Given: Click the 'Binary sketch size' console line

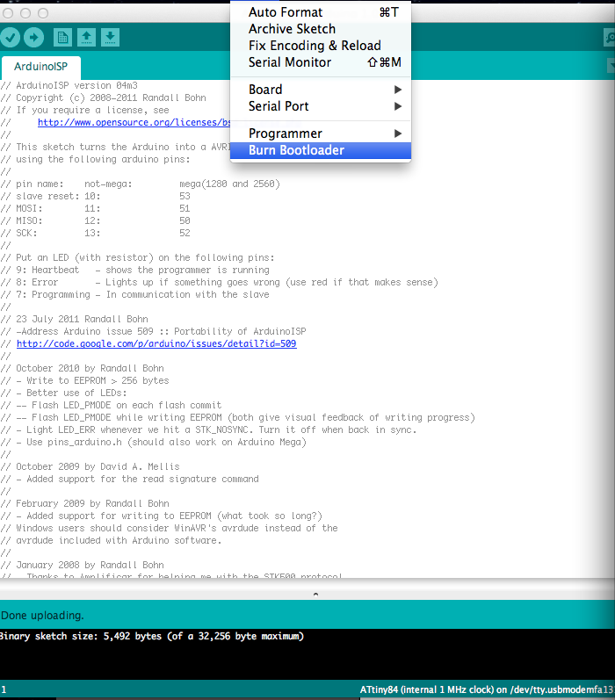Looking at the screenshot, I should coord(152,636).
